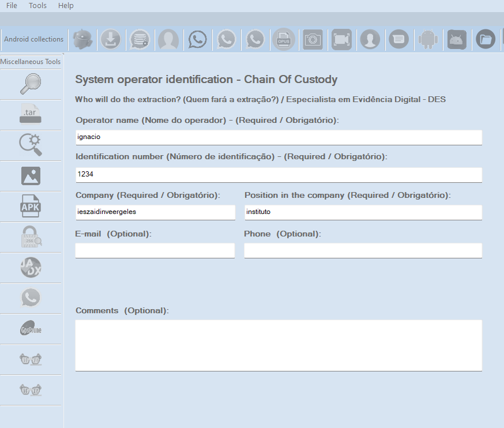Click the video recorder toolbar icon
The width and height of the screenshot is (504, 428).
tap(341, 40)
